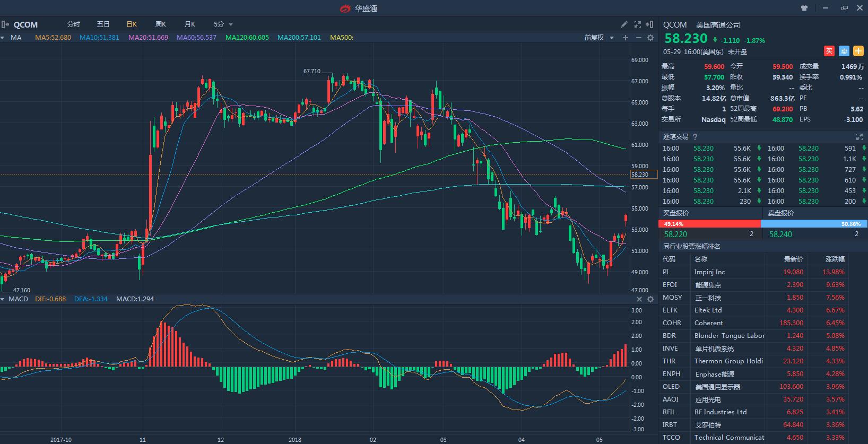Image resolution: width=868 pixels, height=444 pixels.
Task: Open MACD indicator settings gear
Action: (650, 299)
